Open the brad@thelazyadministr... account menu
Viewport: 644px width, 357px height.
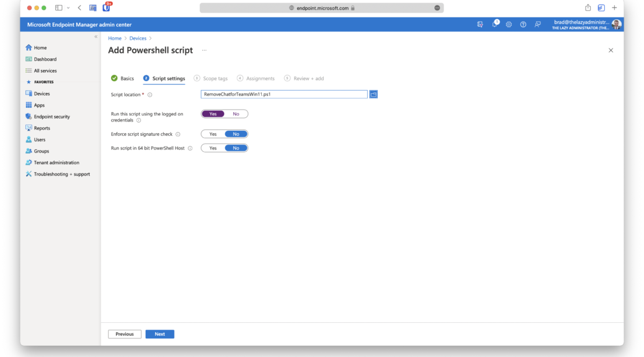[x=581, y=25]
